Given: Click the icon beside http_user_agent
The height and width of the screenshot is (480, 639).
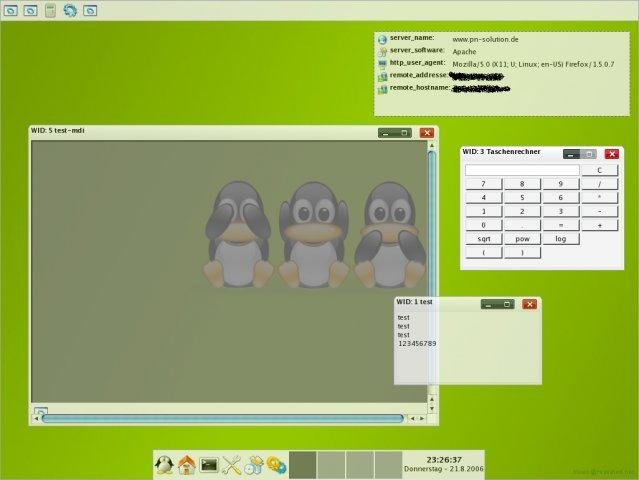Looking at the screenshot, I should pos(382,64).
